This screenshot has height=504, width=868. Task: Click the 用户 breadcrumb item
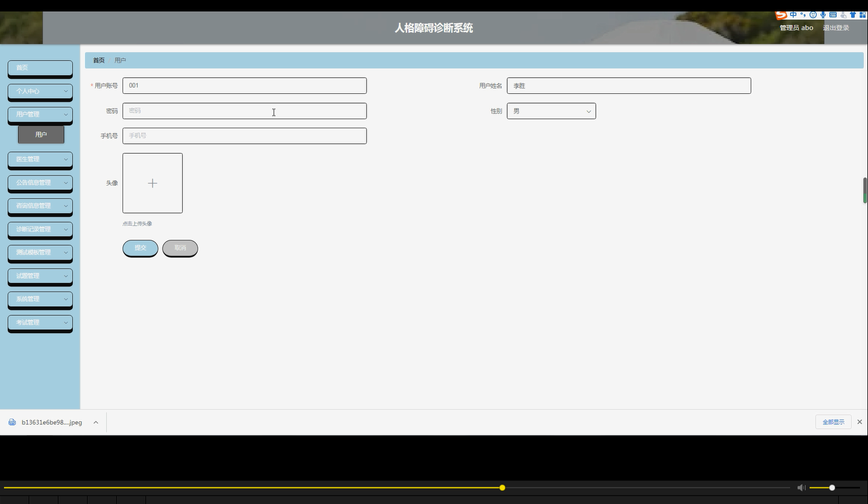pyautogui.click(x=120, y=60)
